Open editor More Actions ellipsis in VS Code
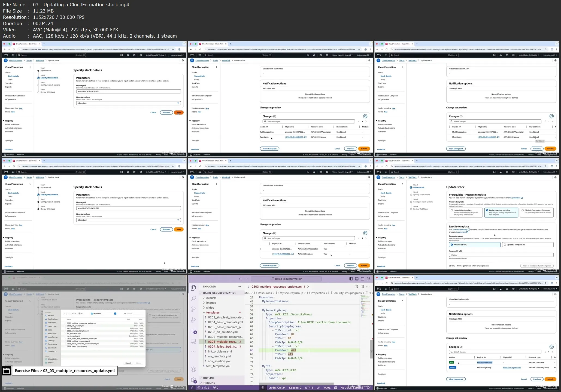The image size is (561, 392). pos(368,287)
